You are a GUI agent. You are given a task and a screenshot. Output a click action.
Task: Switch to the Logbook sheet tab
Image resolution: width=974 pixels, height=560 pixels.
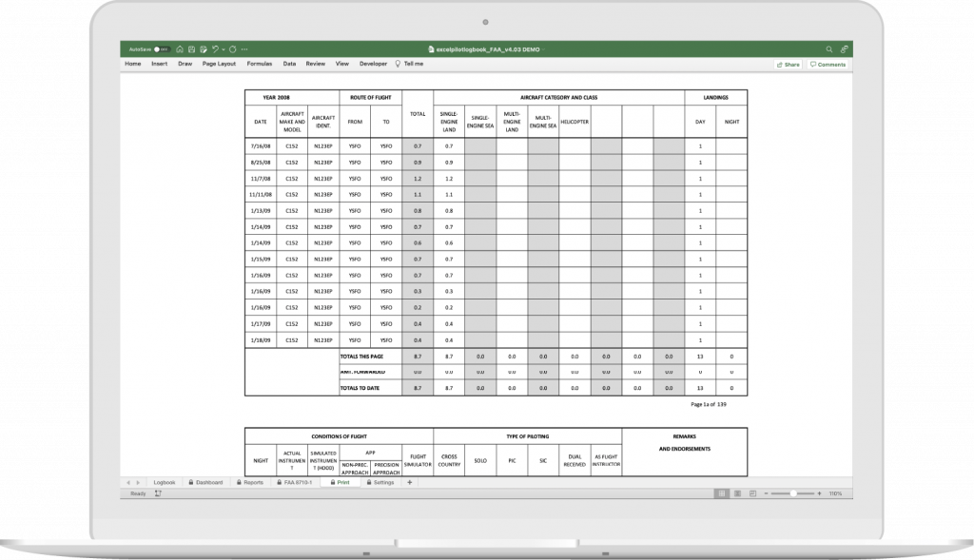(x=164, y=482)
